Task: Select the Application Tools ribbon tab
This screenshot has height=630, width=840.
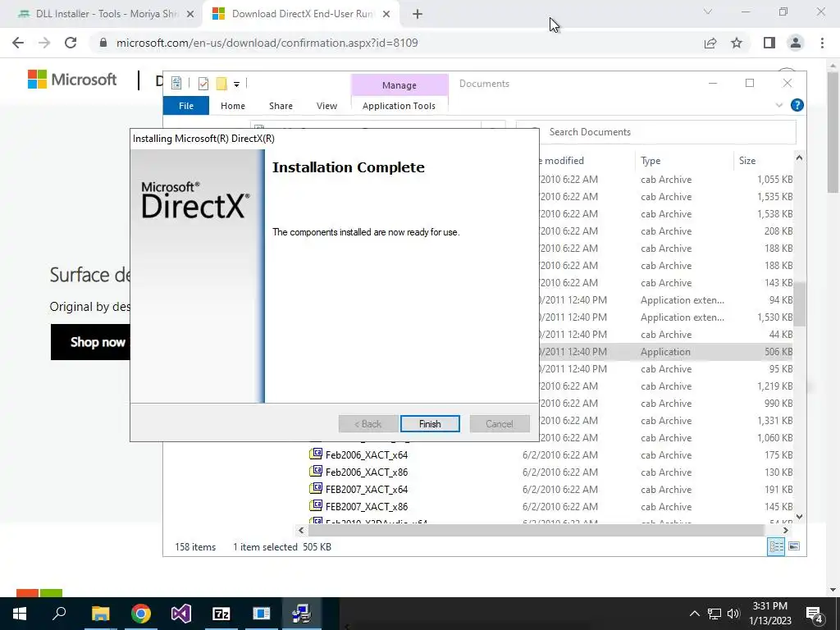Action: tap(399, 106)
